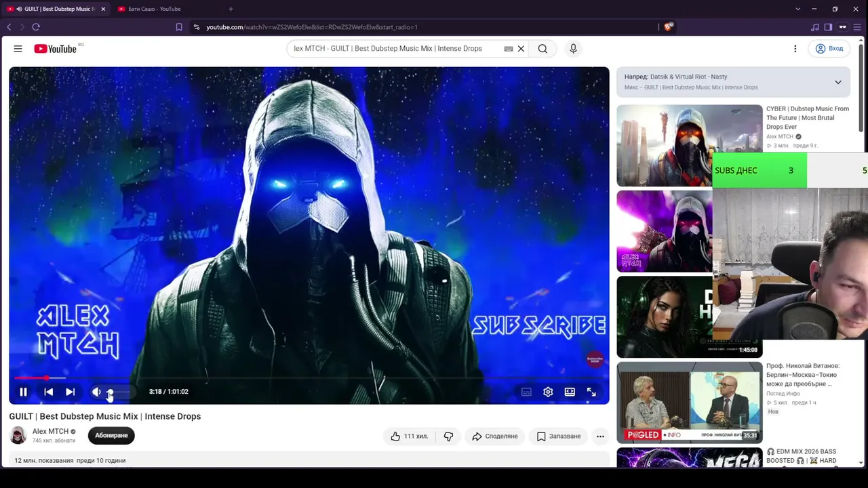Viewport: 868px width, 488px height.
Task: Toggle subtitles on the player
Action: click(x=526, y=392)
